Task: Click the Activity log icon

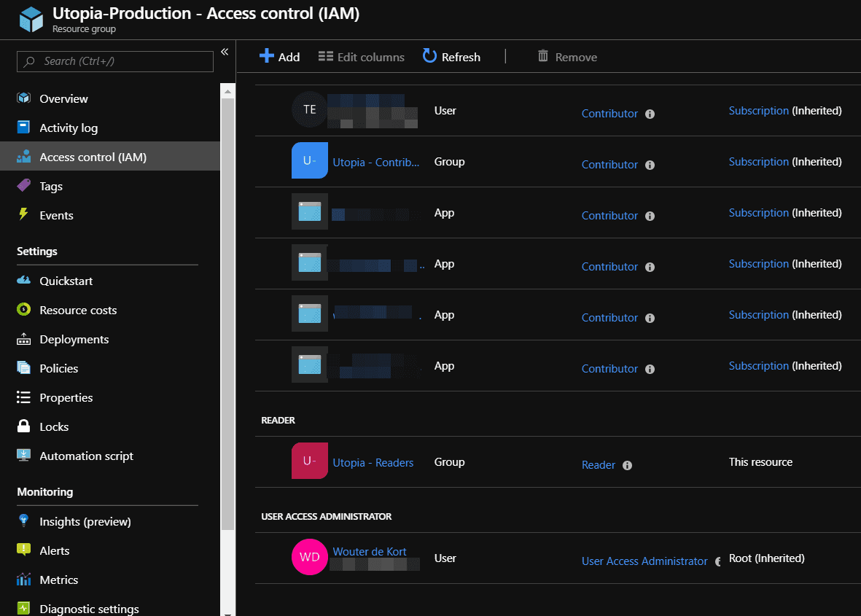Action: [23, 128]
